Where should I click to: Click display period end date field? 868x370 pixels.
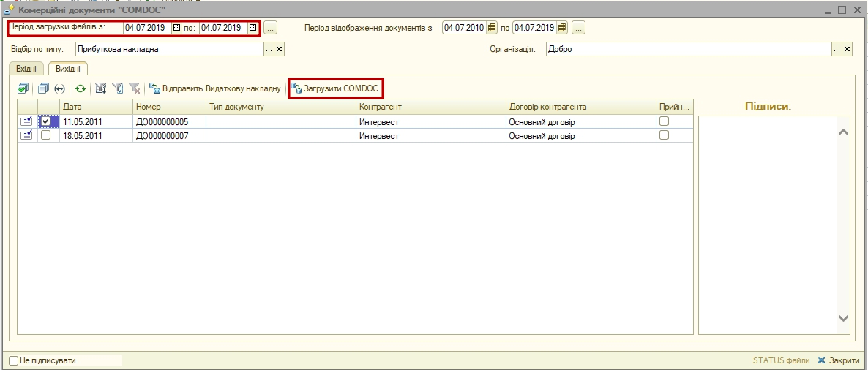pos(535,28)
